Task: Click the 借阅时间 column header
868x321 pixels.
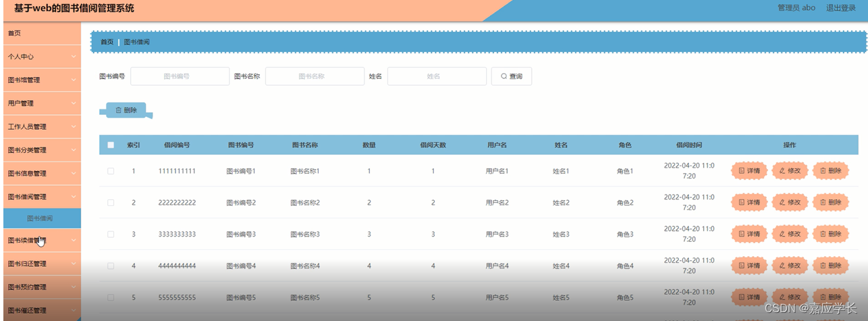Action: [x=689, y=145]
